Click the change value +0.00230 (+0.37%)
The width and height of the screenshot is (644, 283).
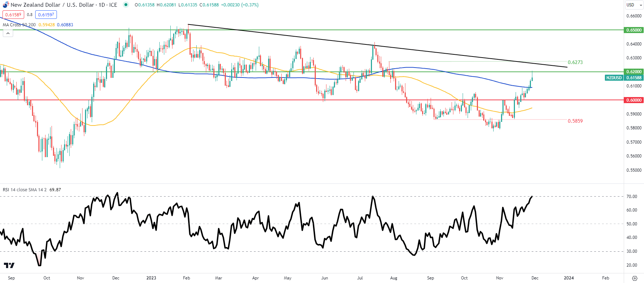[240, 5]
